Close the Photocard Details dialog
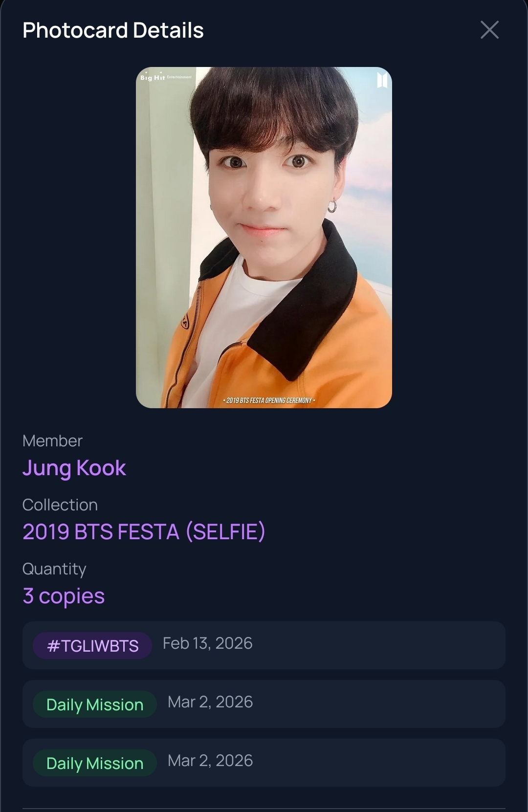The image size is (528, 812). pyautogui.click(x=489, y=30)
